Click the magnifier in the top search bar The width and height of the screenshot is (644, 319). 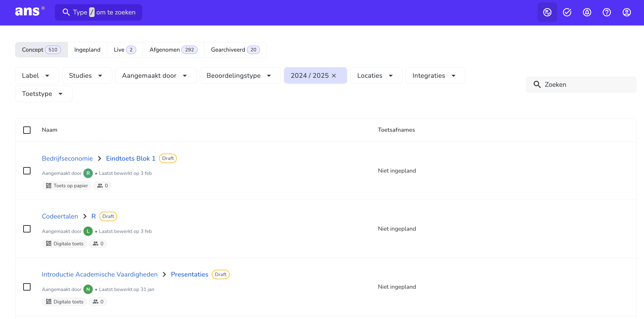(x=66, y=12)
